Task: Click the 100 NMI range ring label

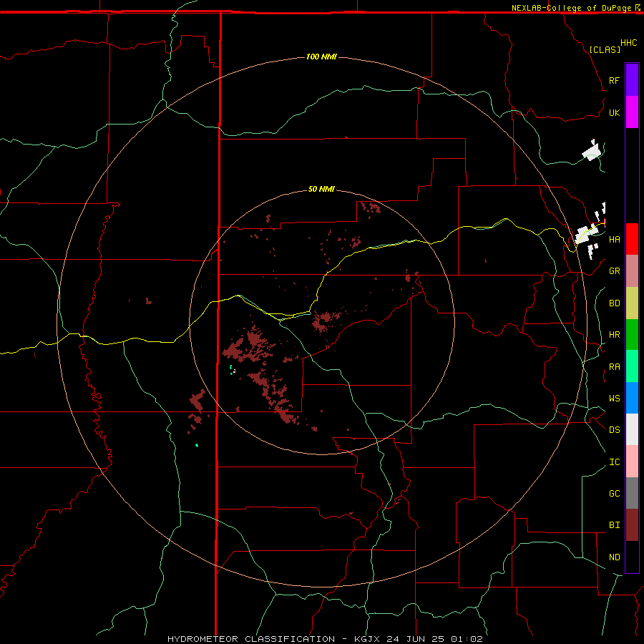Action: click(321, 57)
